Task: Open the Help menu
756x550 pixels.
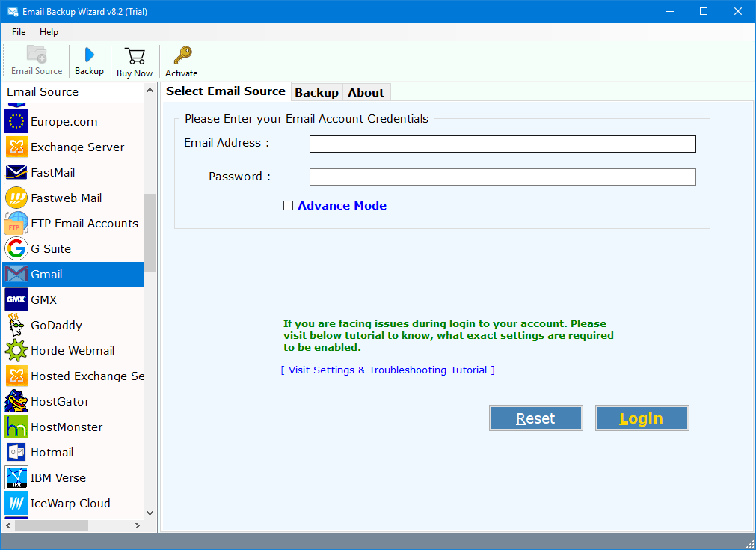Action: point(49,32)
